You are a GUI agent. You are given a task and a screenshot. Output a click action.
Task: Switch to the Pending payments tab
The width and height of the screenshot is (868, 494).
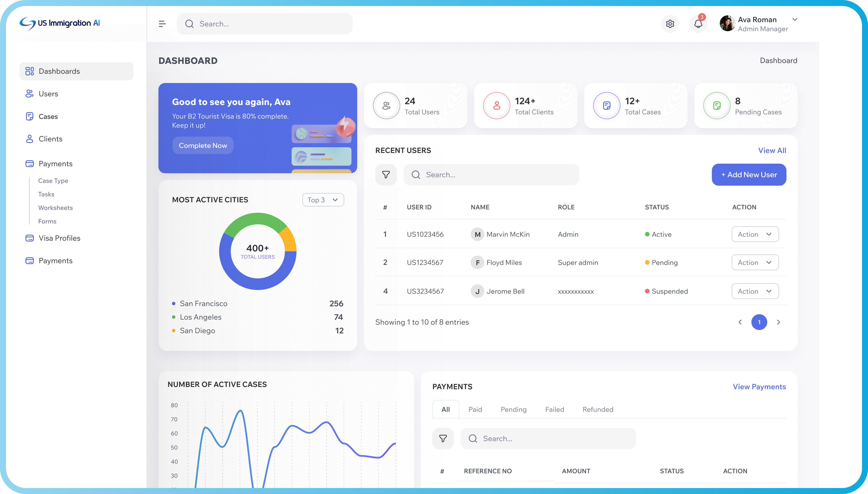pos(513,409)
